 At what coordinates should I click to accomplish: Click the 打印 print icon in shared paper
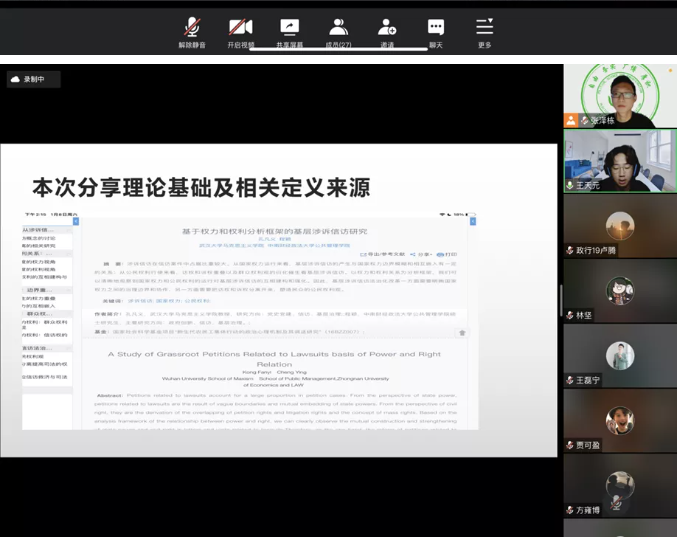click(x=448, y=254)
